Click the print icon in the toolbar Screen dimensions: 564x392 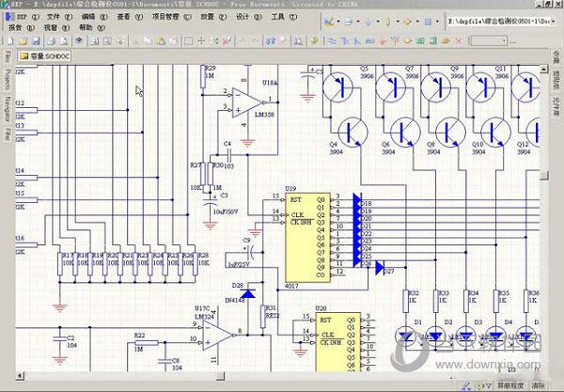[51, 41]
